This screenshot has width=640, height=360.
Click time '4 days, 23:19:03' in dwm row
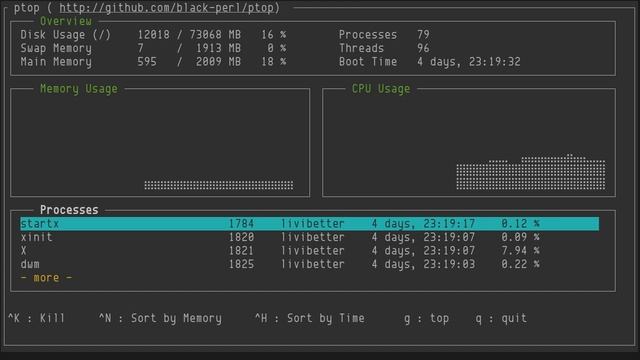click(423, 264)
